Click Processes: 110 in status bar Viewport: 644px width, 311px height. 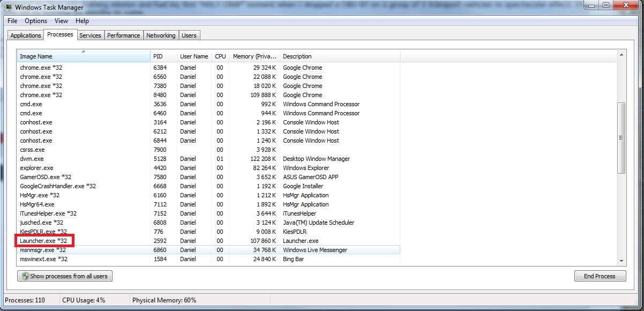(25, 300)
